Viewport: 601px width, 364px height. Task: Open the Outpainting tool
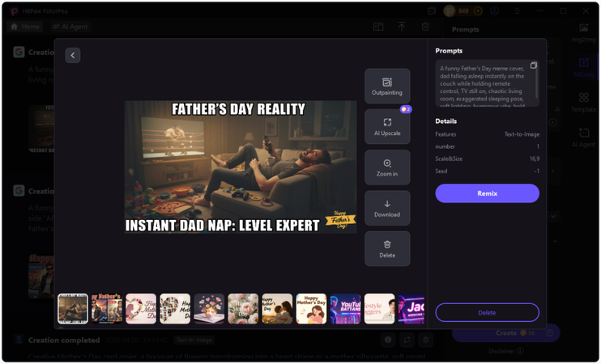pyautogui.click(x=387, y=86)
